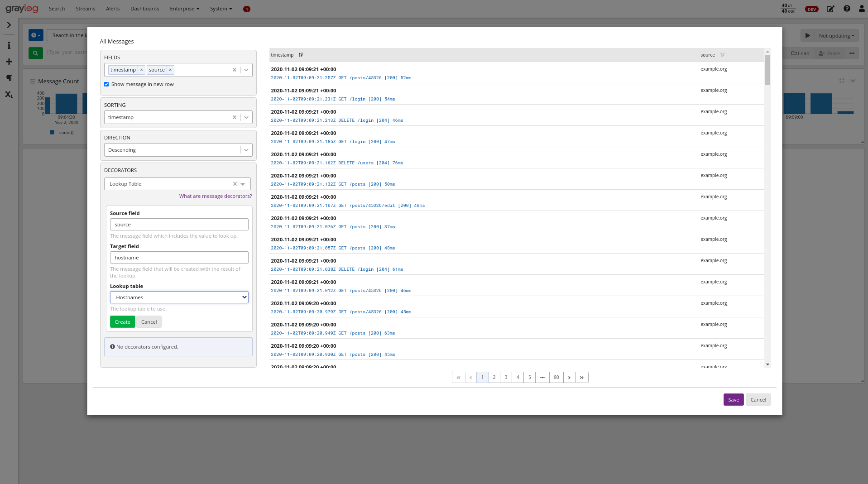
Task: Uncheck 'Show message in new row'
Action: [106, 84]
